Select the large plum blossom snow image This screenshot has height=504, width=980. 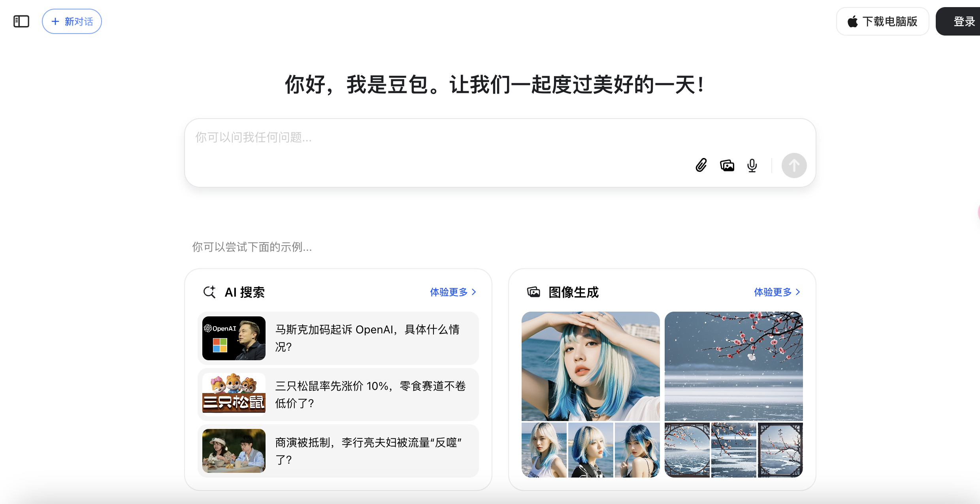coord(734,366)
